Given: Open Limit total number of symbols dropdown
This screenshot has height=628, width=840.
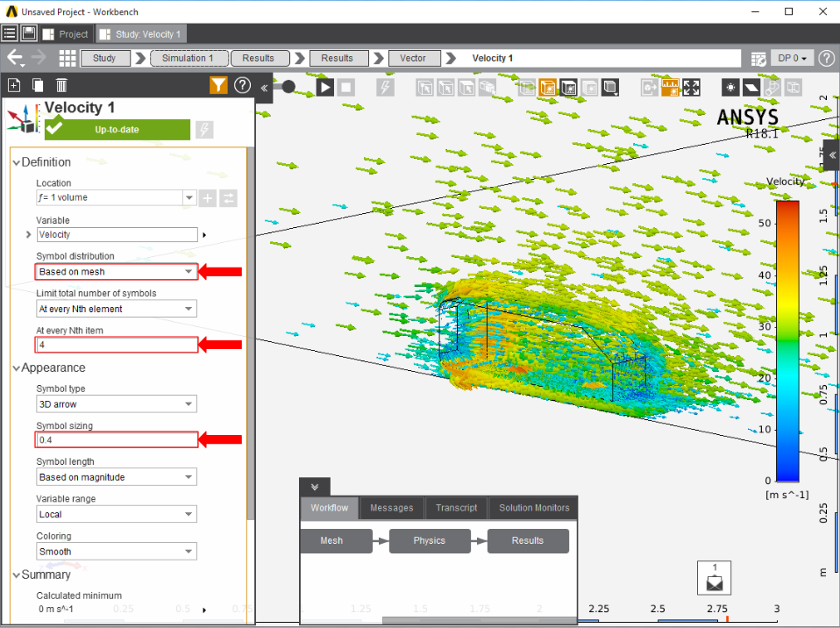Looking at the screenshot, I should [x=117, y=309].
